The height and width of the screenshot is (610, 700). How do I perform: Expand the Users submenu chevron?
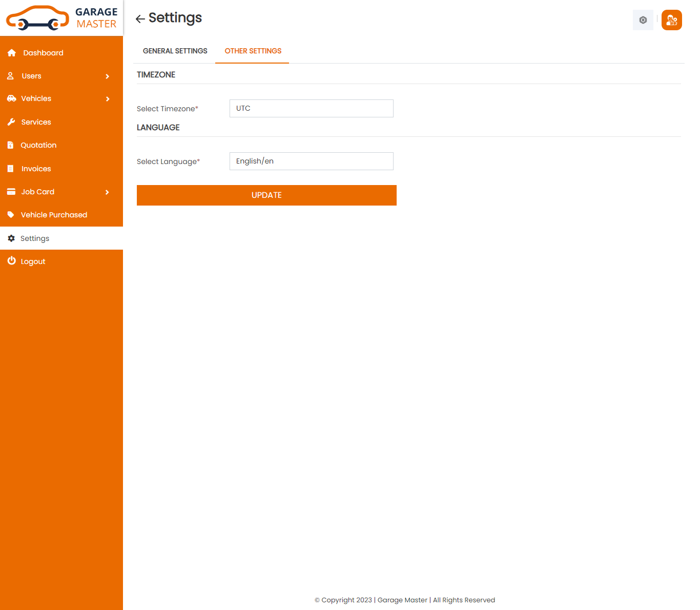[x=107, y=76]
